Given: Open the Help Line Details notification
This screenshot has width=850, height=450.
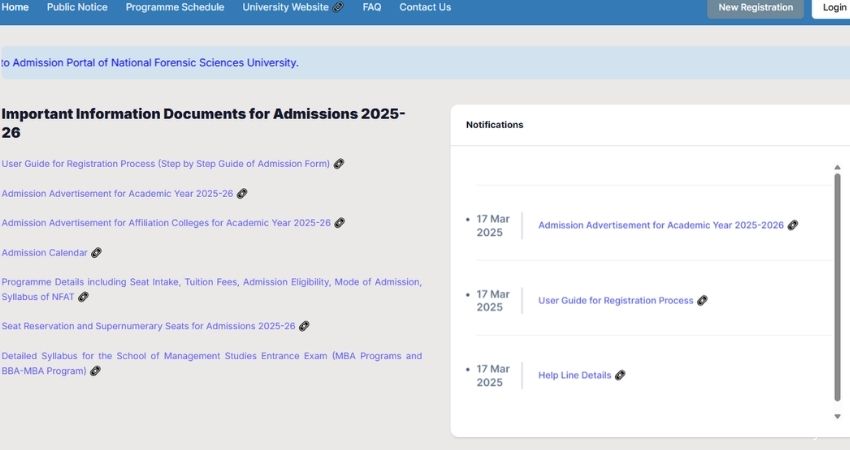Looking at the screenshot, I should tap(575, 375).
